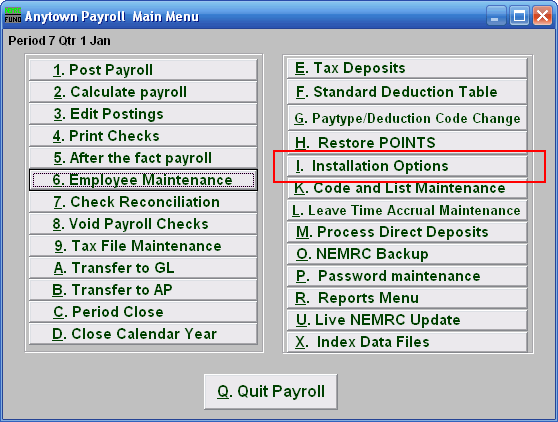Open Reports Menu
Viewport: 558px width, 422px height.
(407, 298)
